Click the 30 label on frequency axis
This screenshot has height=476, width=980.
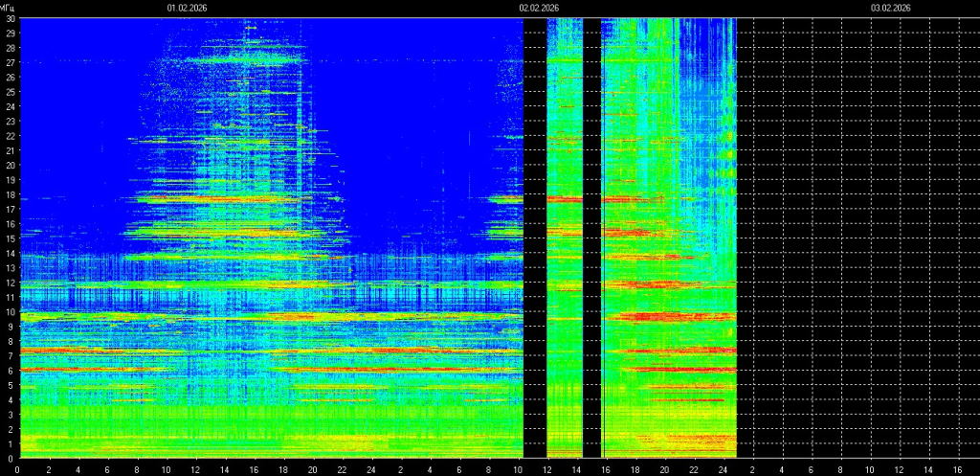tap(10, 18)
